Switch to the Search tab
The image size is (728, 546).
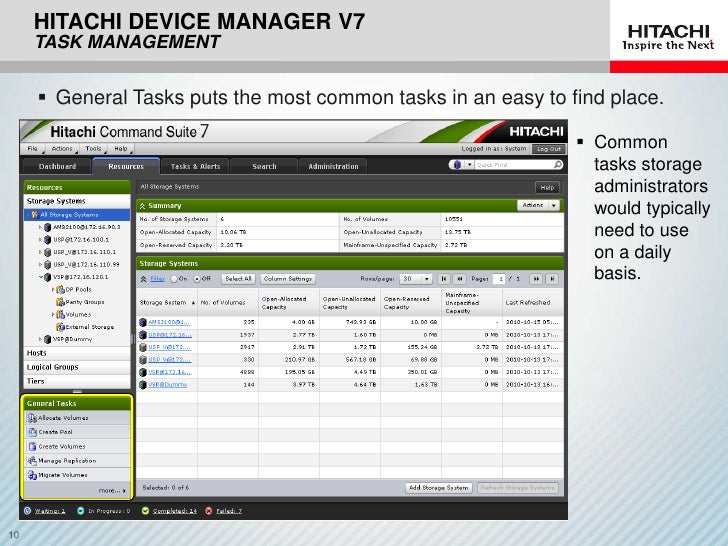click(264, 166)
